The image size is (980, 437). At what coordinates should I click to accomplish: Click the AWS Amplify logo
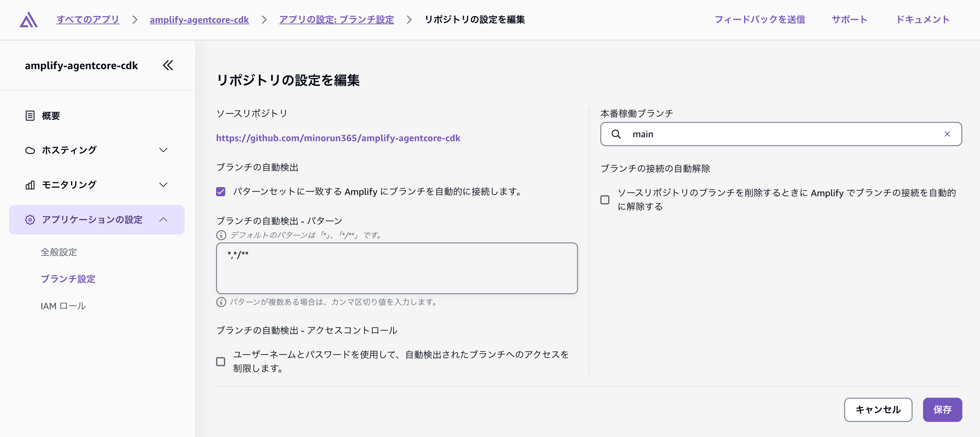pyautogui.click(x=29, y=19)
